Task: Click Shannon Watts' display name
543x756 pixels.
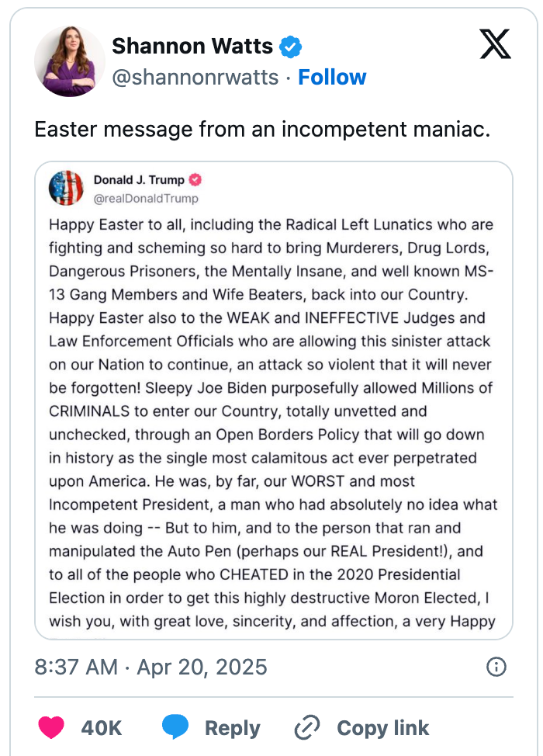Action: 192,46
